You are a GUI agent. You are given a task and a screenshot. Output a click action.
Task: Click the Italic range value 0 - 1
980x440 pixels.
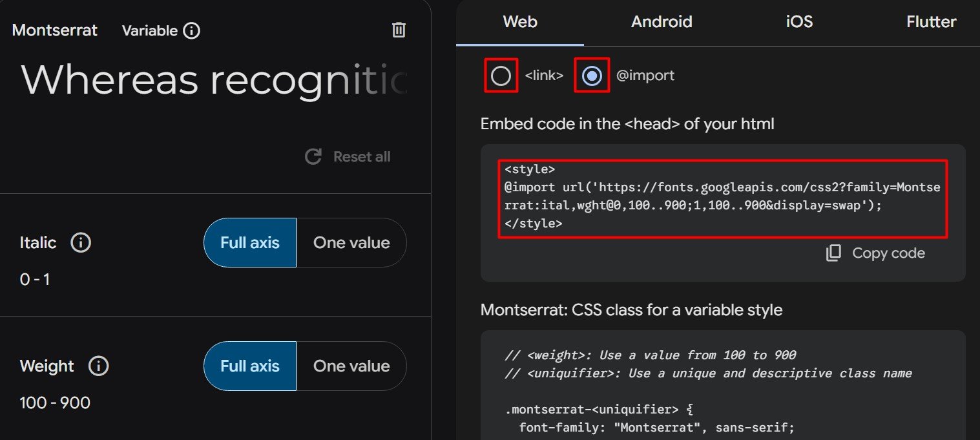35,280
